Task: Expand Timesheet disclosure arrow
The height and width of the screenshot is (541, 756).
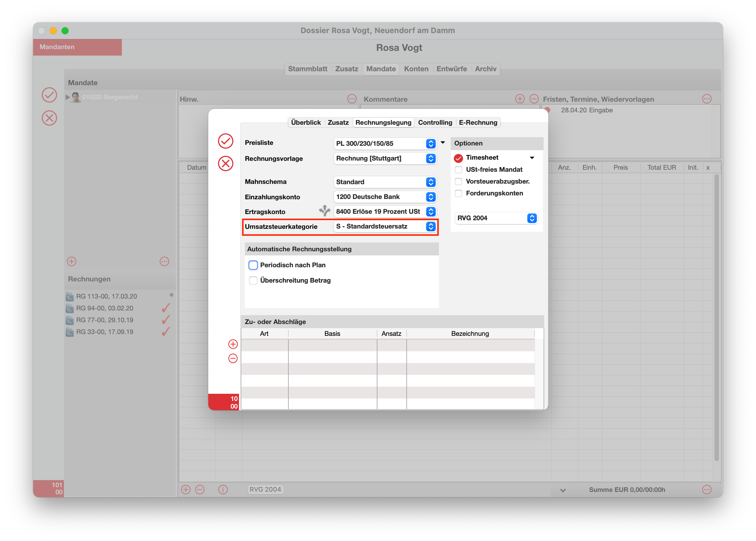Action: 532,158
